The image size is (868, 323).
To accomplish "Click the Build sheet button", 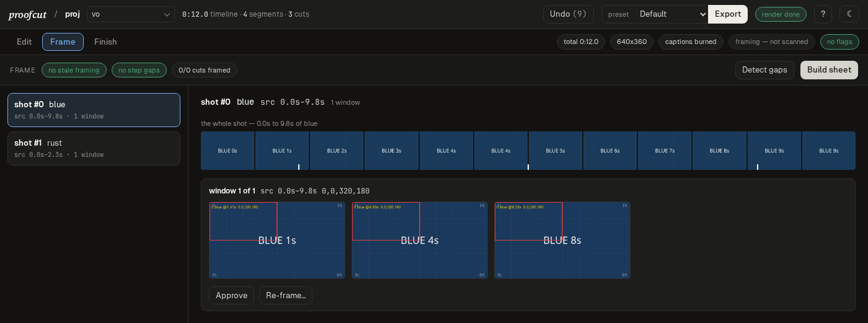I will (x=829, y=70).
